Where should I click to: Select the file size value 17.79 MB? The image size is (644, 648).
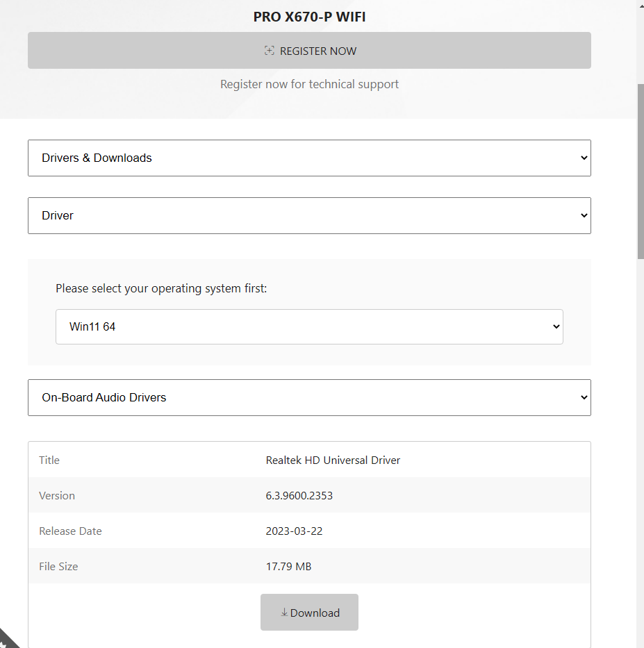[x=288, y=566]
